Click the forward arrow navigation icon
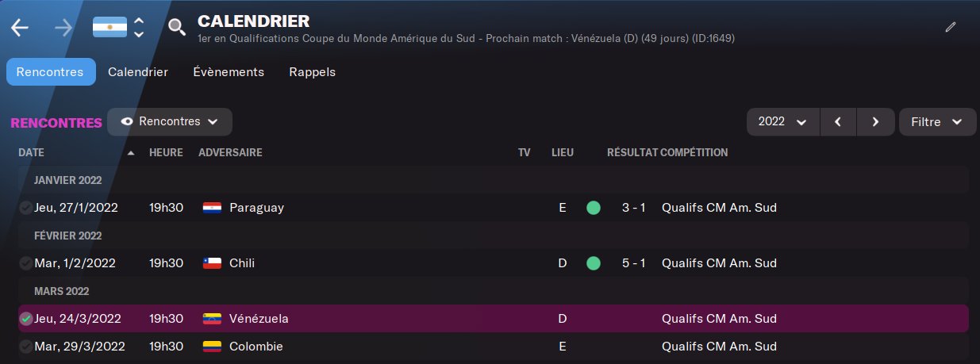Image resolution: width=980 pixels, height=364 pixels. coord(63,27)
